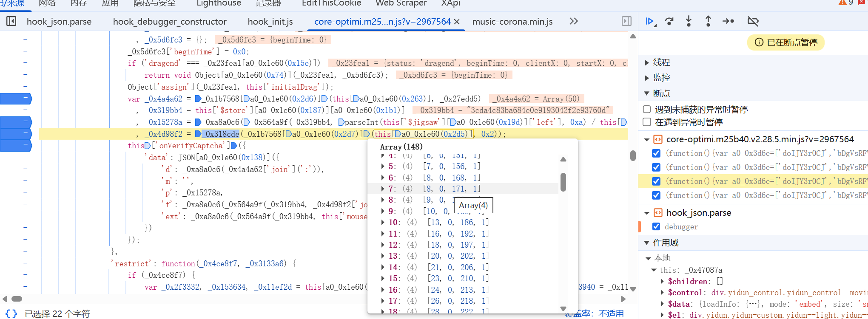Image resolution: width=868 pixels, height=319 pixels.
Task: Click the core-optimi script file icon in breakpoints
Action: pos(658,139)
